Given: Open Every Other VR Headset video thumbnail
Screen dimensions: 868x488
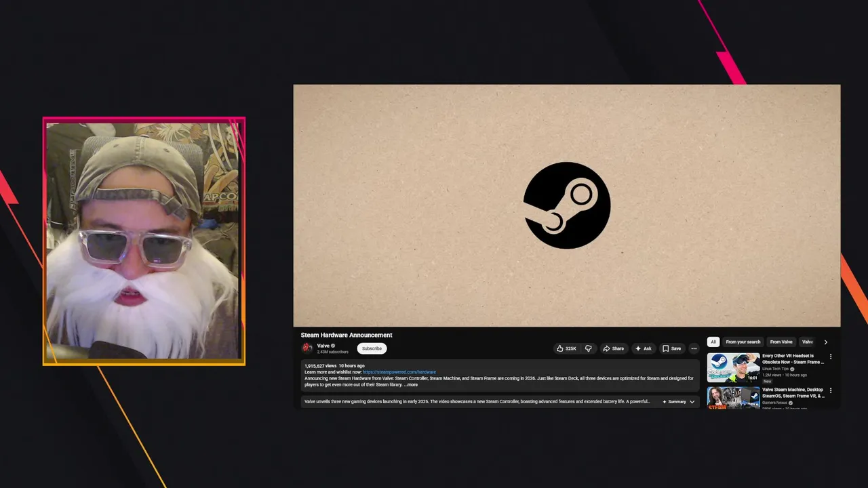Looking at the screenshot, I should tap(733, 368).
